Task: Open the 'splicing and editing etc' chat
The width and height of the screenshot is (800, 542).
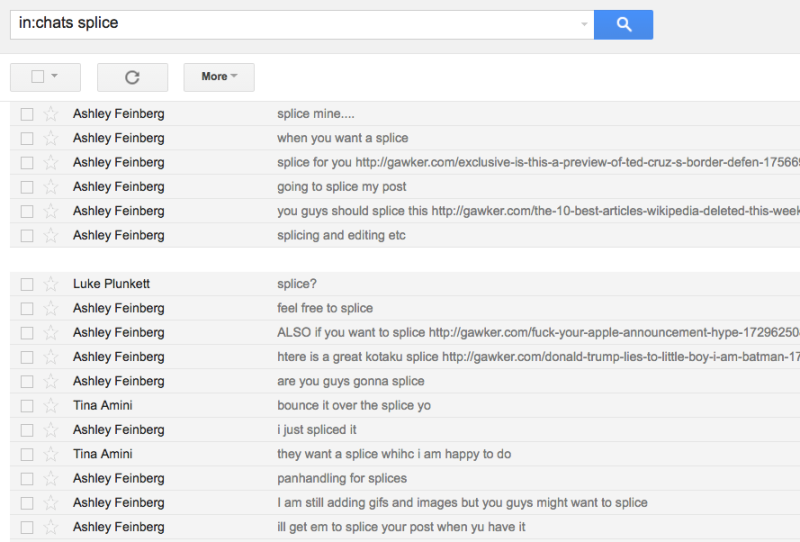Action: (x=341, y=235)
